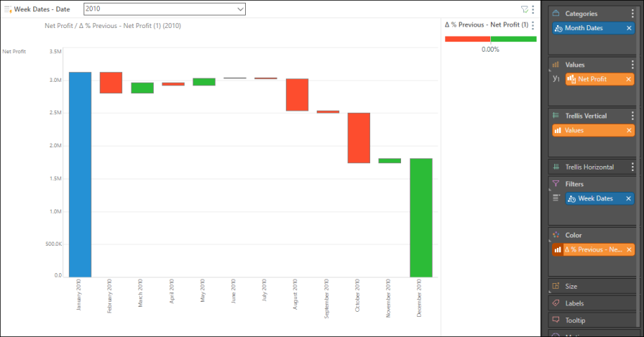Screen dimensions: 644x337
Task: Select the blue January 2010 bar
Action: tap(79, 174)
